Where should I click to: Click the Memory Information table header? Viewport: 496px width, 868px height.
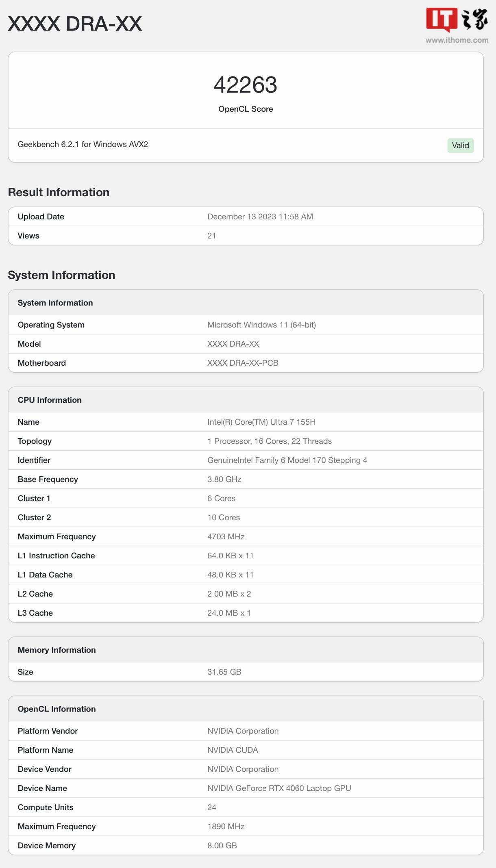(x=246, y=650)
